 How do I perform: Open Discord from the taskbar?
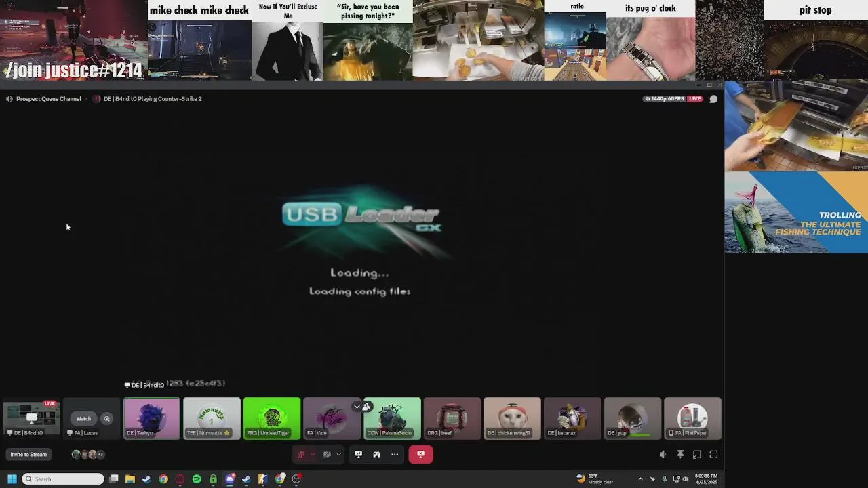(230, 479)
